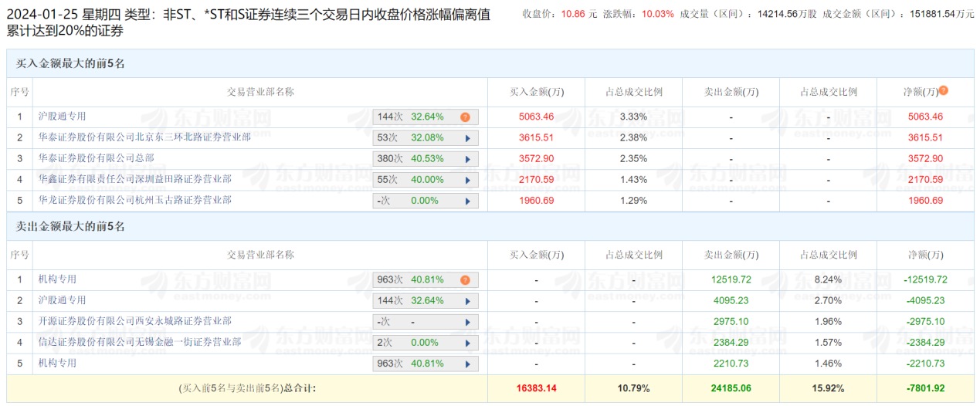Image resolution: width=980 pixels, height=406 pixels.
Task: Click the total sell amount 24185.06
Action: [731, 388]
